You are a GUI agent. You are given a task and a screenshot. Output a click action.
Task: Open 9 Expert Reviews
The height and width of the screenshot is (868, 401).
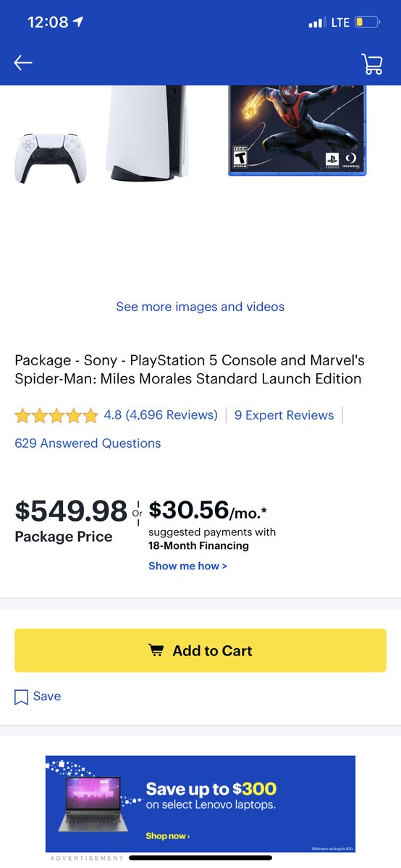tap(284, 415)
